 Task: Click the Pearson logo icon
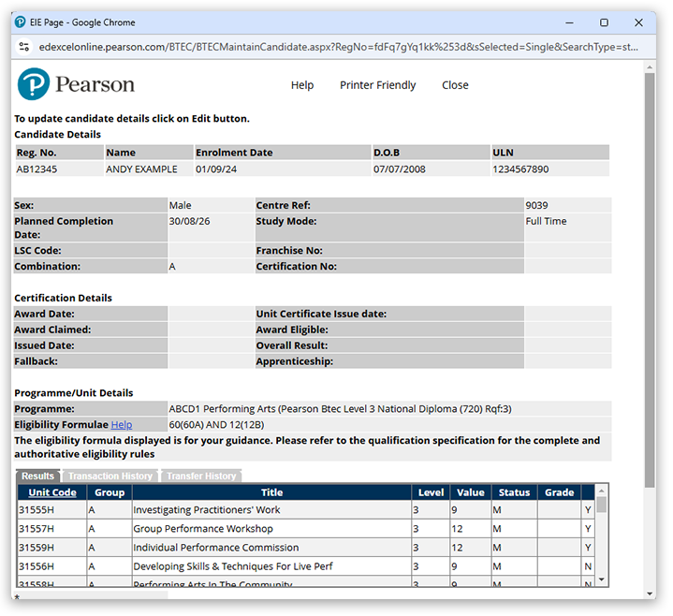tap(34, 84)
